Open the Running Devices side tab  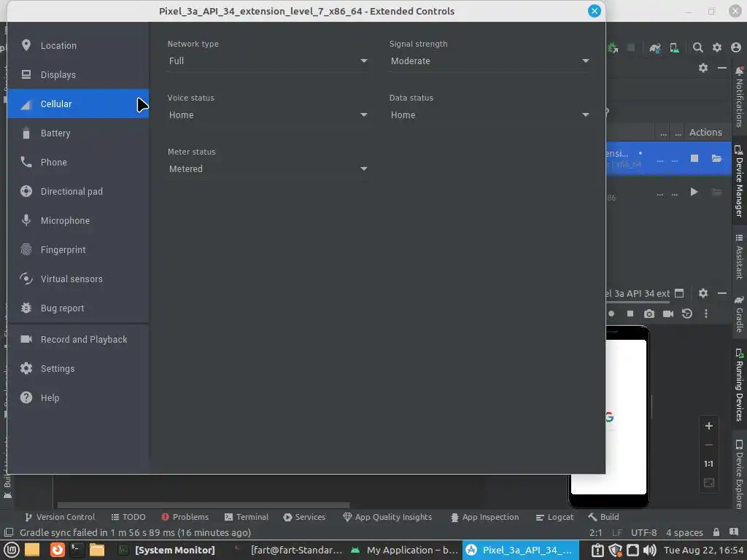[739, 385]
